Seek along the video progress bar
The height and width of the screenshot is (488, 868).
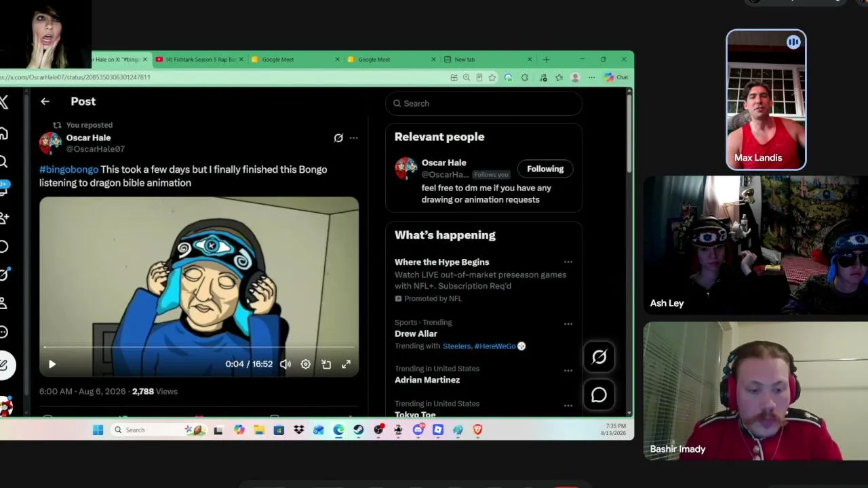tap(199, 347)
